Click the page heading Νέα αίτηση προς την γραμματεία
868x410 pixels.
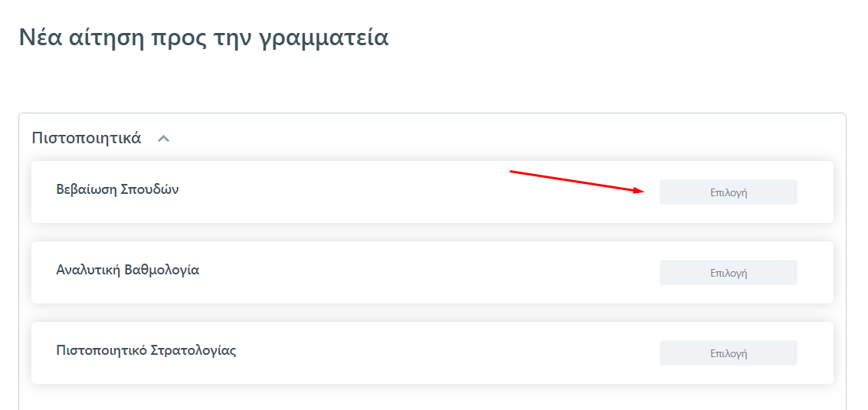click(203, 38)
